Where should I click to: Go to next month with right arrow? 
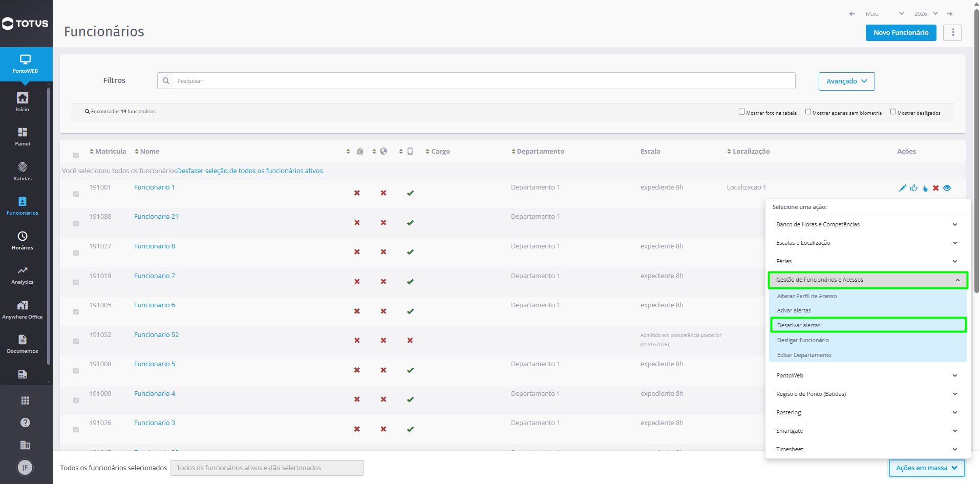pos(950,14)
